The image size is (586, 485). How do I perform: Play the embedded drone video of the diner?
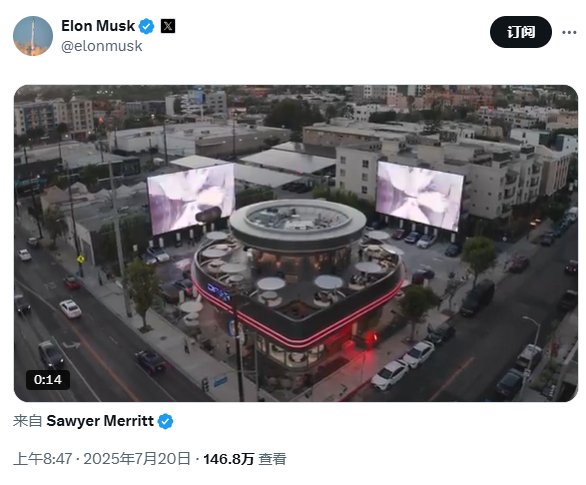point(296,243)
